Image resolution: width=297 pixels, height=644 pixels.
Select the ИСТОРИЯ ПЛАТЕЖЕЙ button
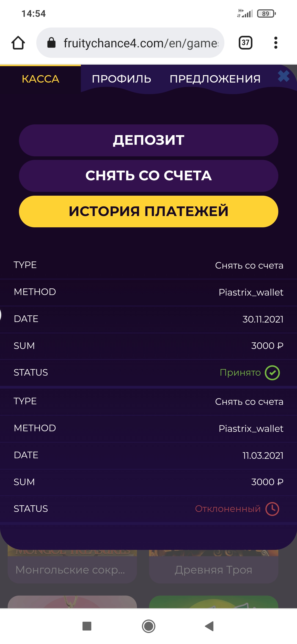pos(148,211)
